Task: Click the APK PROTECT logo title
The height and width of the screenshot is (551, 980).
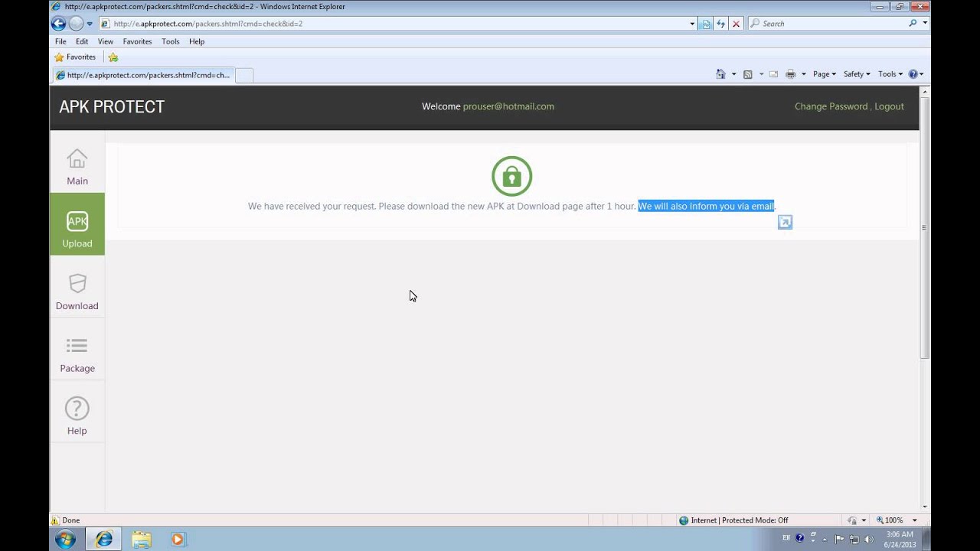Action: (112, 107)
